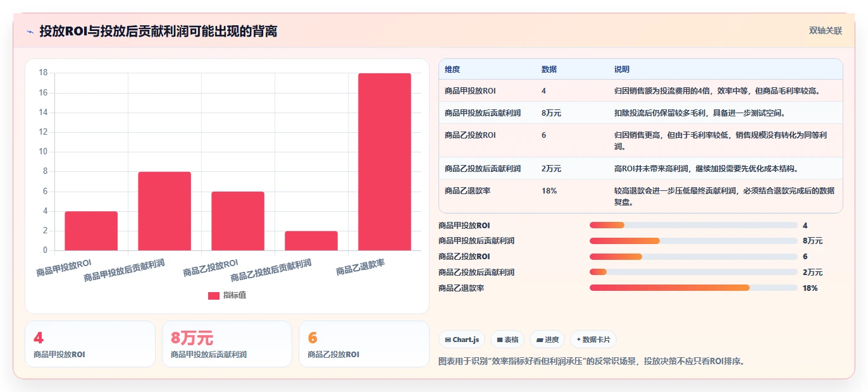868x392 pixels.
Task: Select the 数据卡片 tag
Action: tap(593, 340)
